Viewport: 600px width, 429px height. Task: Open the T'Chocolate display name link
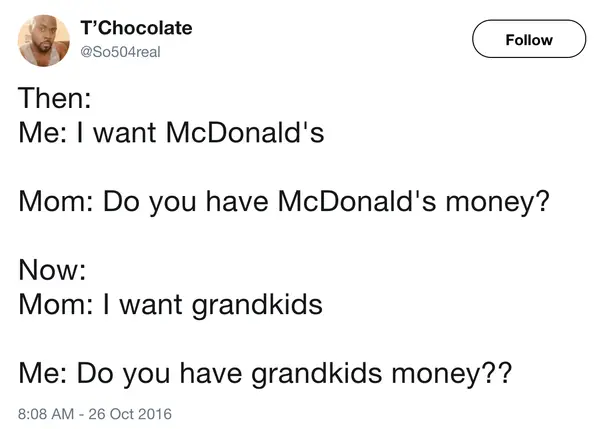137,28
